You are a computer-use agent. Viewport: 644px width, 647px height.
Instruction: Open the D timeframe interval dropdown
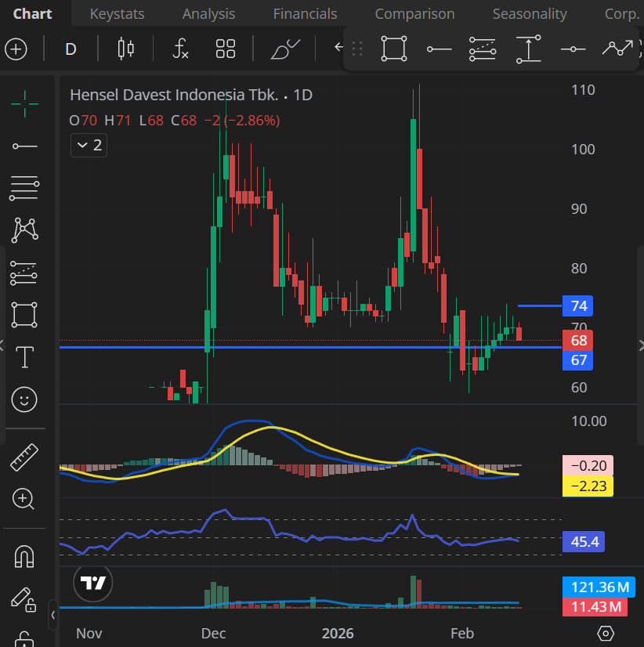pos(71,49)
